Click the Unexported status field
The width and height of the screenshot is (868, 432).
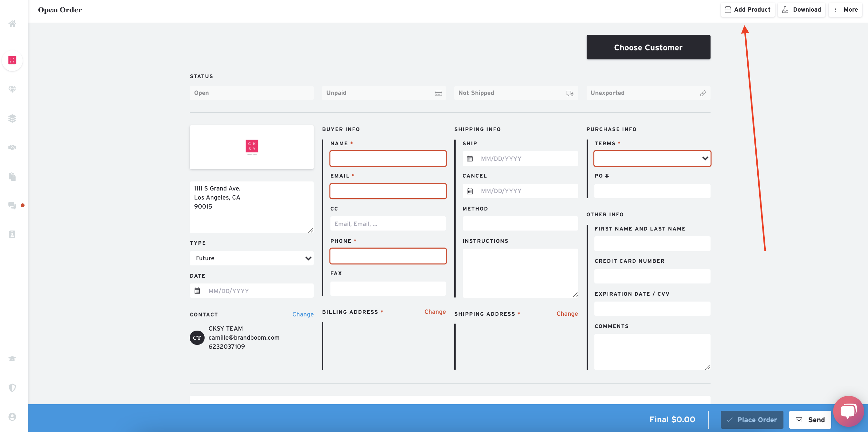pyautogui.click(x=648, y=93)
